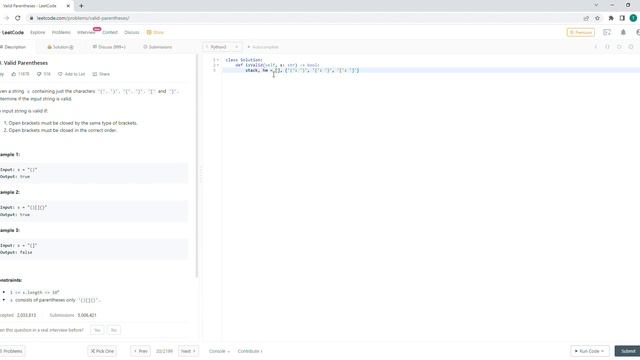The height and width of the screenshot is (360, 640).
Task: Open the browser extensions puzzle icon
Action: coord(611,18)
